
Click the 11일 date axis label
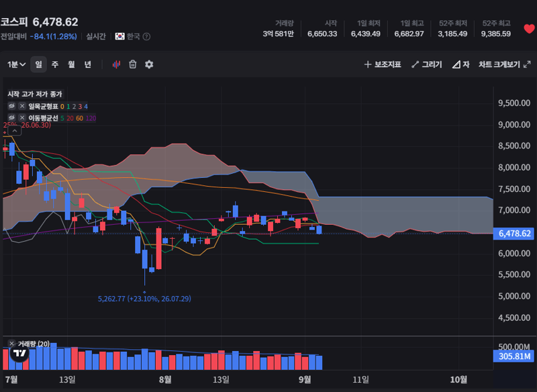pyautogui.click(x=360, y=379)
